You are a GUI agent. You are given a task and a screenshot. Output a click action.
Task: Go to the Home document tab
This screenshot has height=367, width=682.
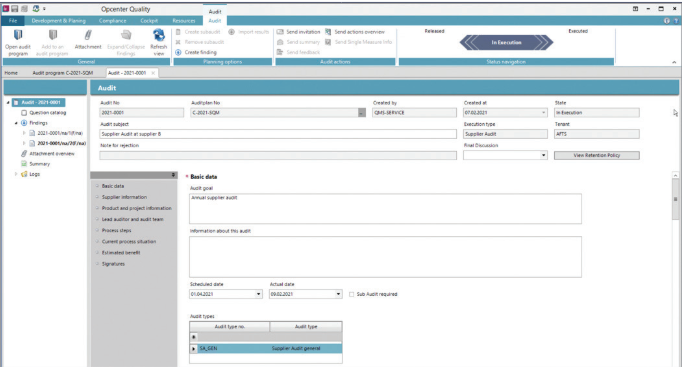tap(11, 73)
